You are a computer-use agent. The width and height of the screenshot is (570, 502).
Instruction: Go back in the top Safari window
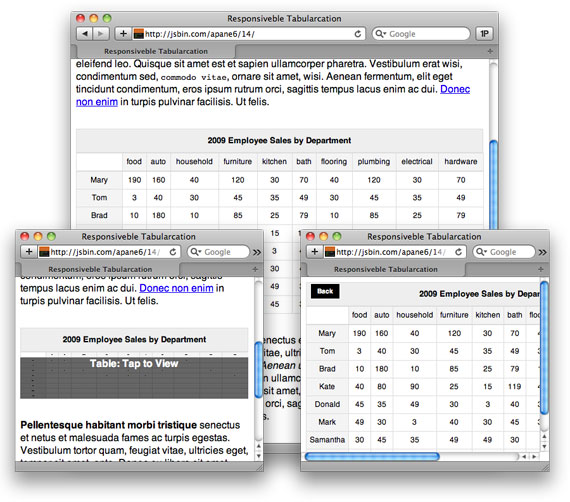[85, 34]
